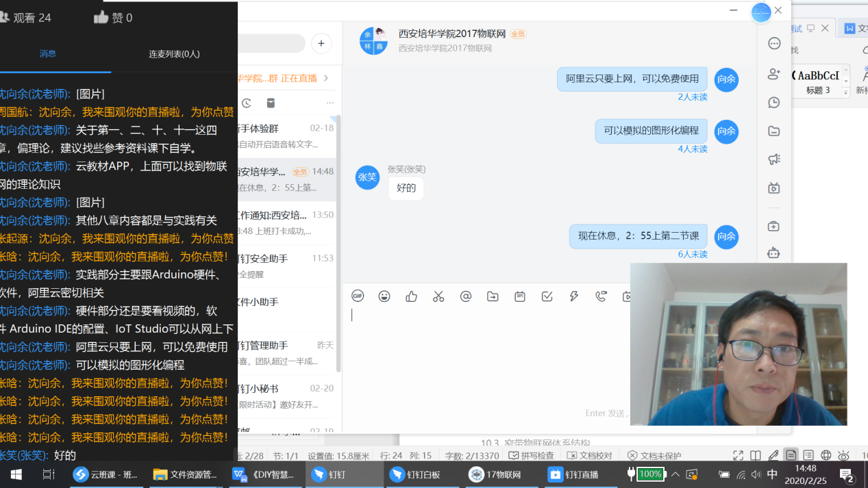Click the @ mention icon
Image resolution: width=868 pixels, height=488 pixels.
(x=466, y=296)
